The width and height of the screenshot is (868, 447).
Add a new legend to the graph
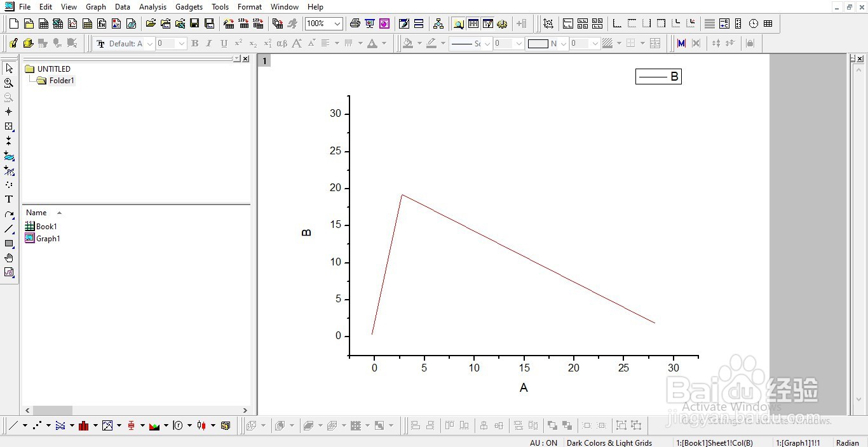coord(724,23)
